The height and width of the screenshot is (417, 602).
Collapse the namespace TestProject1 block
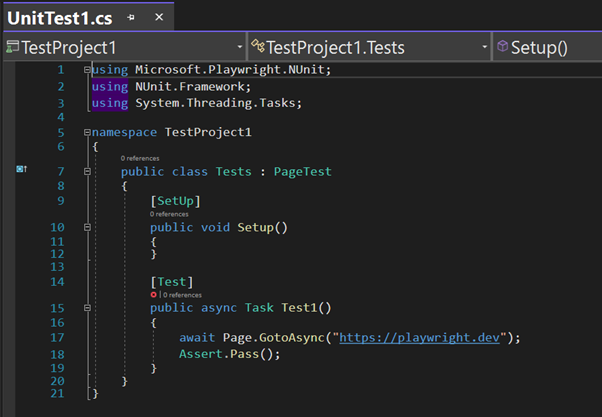(x=88, y=132)
